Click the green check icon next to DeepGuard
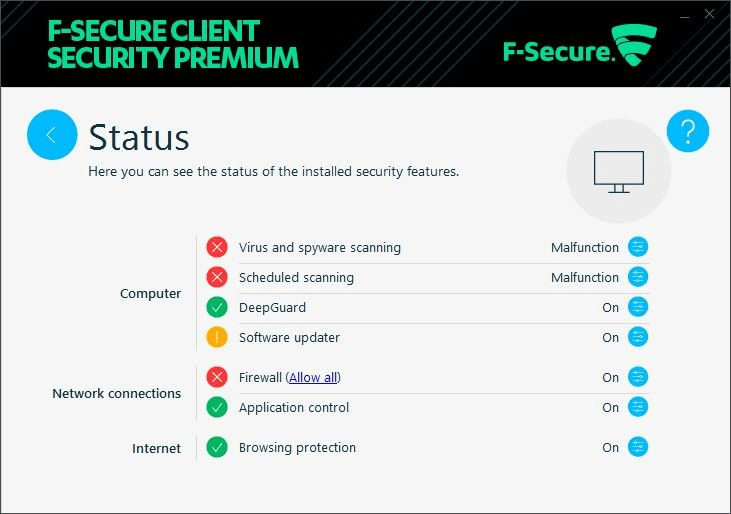The height and width of the screenshot is (514, 731). click(x=217, y=307)
